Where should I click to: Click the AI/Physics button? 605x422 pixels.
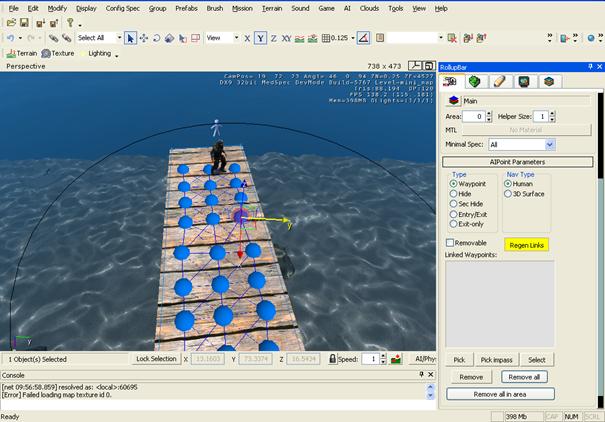tap(423, 359)
